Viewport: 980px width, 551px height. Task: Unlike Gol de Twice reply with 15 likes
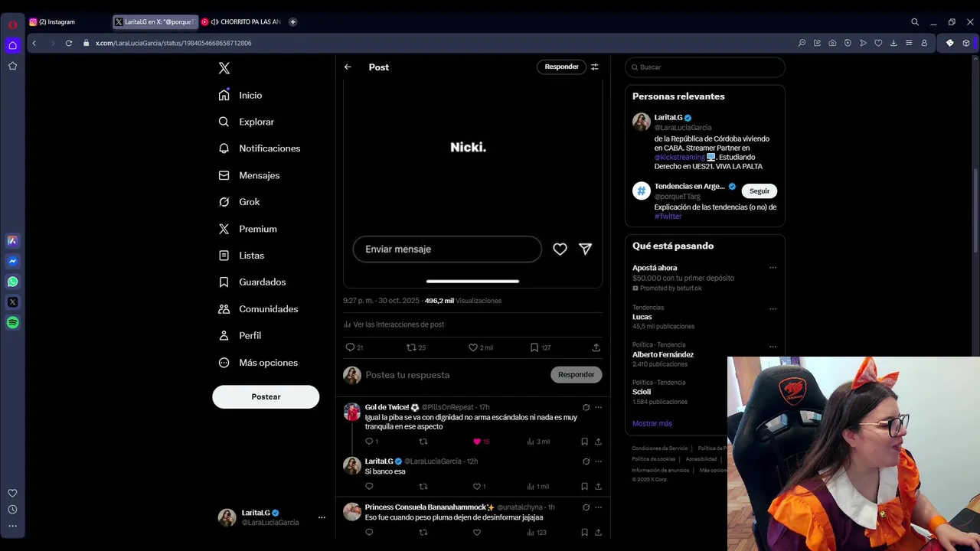click(481, 442)
